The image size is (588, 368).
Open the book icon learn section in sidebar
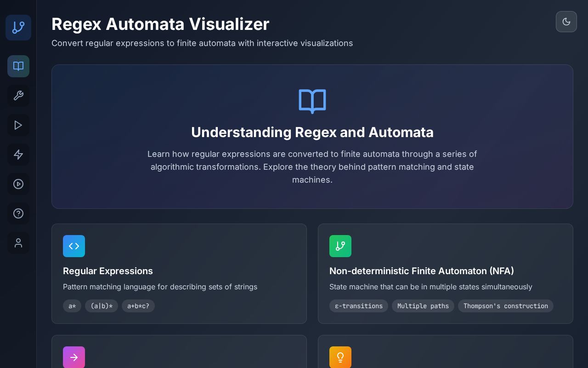pyautogui.click(x=18, y=66)
